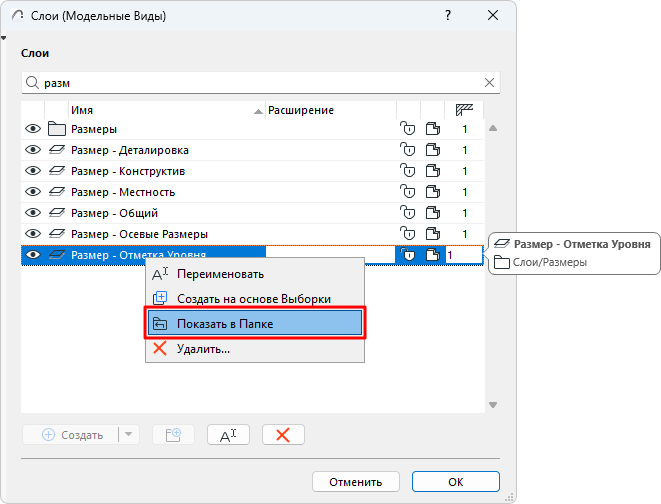Hide the Размер - Конструктив layer
661x504 pixels.
[32, 171]
